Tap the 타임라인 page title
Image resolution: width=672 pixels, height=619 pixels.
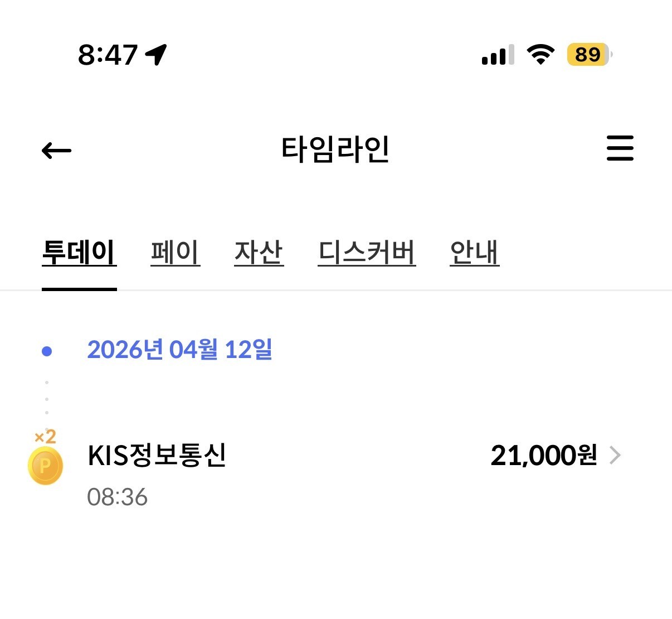[x=335, y=149]
